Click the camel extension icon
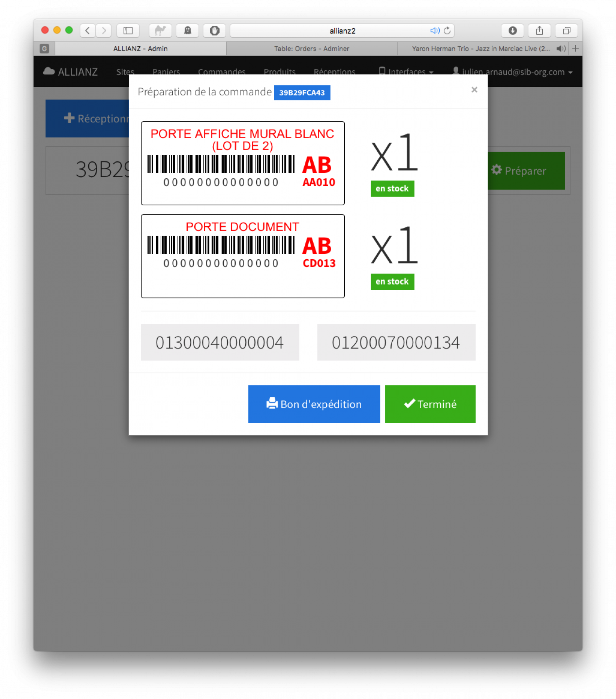 coord(160,31)
